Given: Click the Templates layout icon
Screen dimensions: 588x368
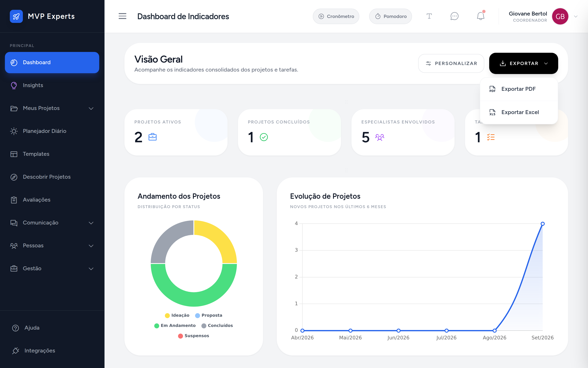Looking at the screenshot, I should [14, 154].
